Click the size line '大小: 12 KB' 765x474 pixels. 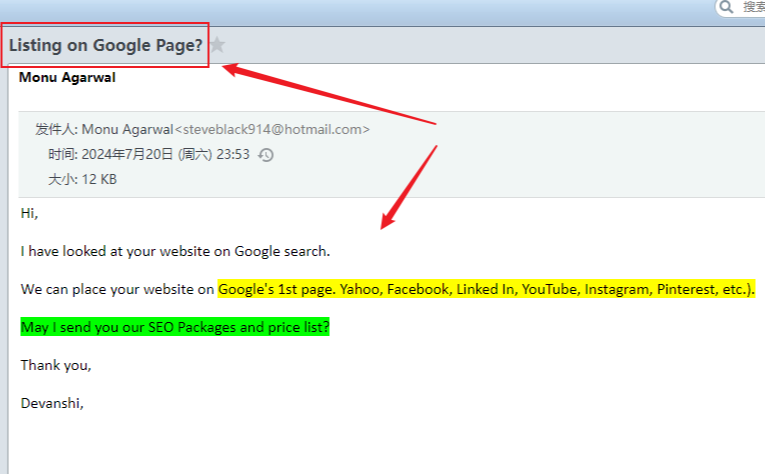click(x=82, y=179)
